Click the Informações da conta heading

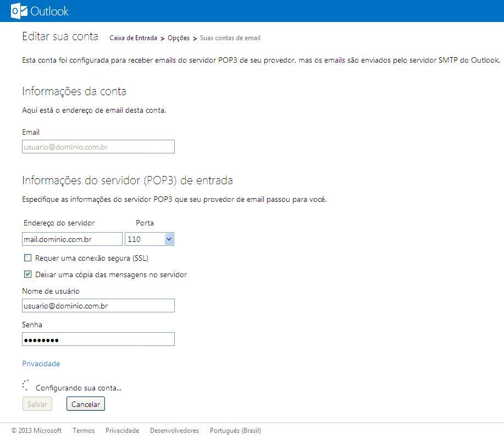pos(74,91)
